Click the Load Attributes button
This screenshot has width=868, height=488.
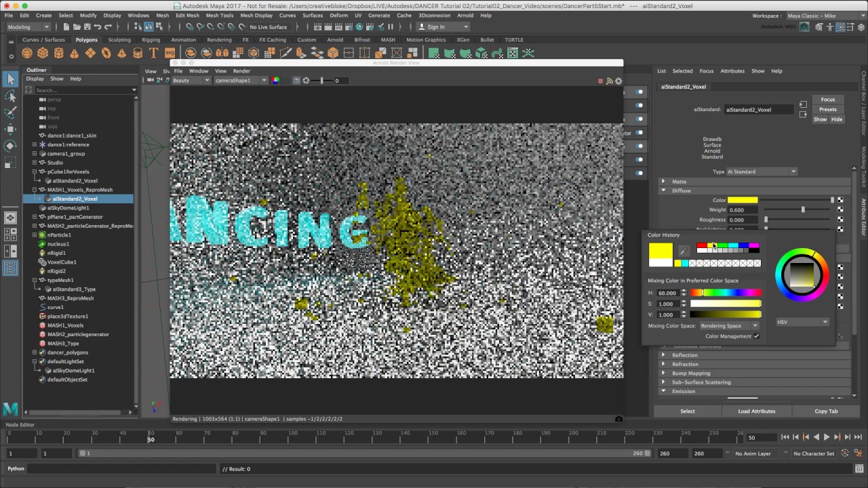[757, 411]
